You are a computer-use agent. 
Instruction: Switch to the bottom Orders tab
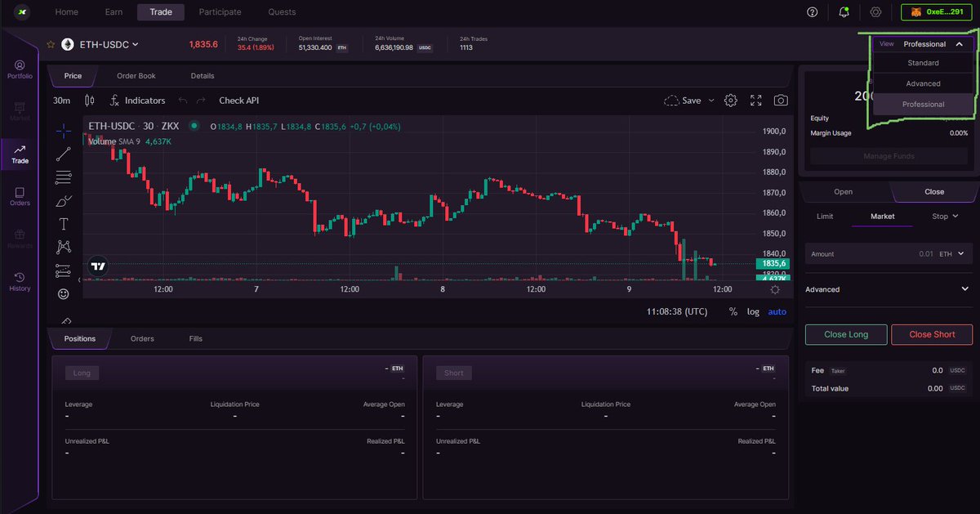[x=142, y=338]
